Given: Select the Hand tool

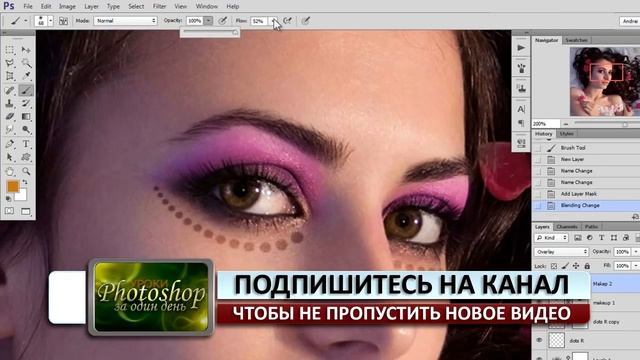Looking at the screenshot, I should 9,171.
